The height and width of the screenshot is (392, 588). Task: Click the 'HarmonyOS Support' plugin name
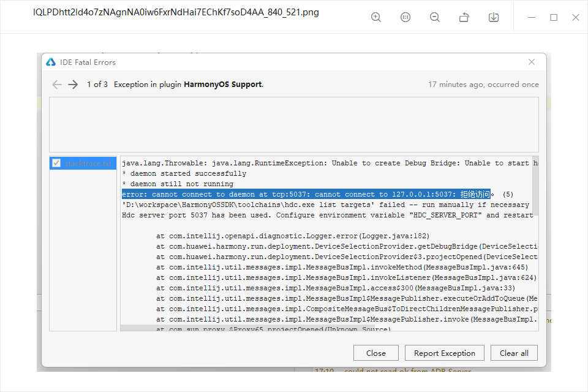[223, 85]
